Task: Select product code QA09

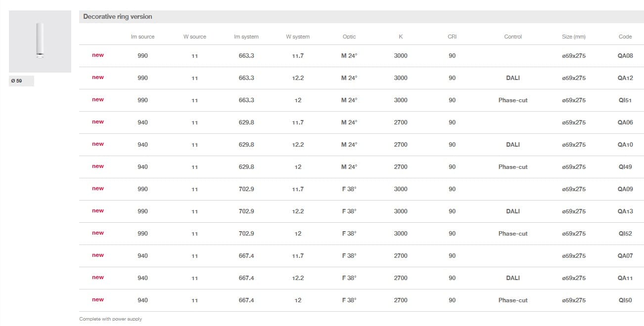Action: pyautogui.click(x=625, y=189)
